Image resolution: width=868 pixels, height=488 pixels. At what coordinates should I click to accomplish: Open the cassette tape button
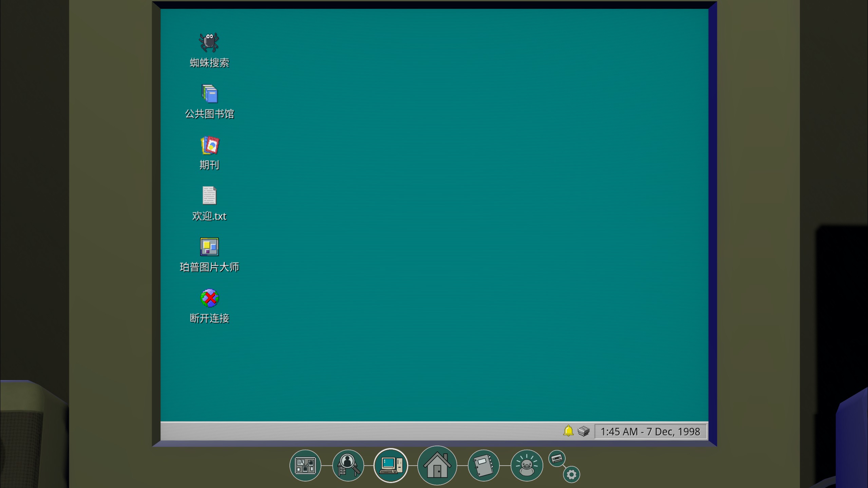coord(556,458)
